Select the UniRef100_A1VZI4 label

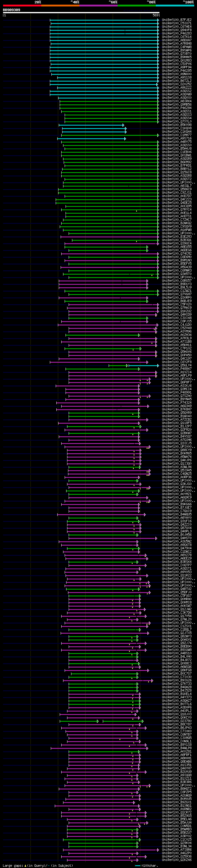coord(177,372)
